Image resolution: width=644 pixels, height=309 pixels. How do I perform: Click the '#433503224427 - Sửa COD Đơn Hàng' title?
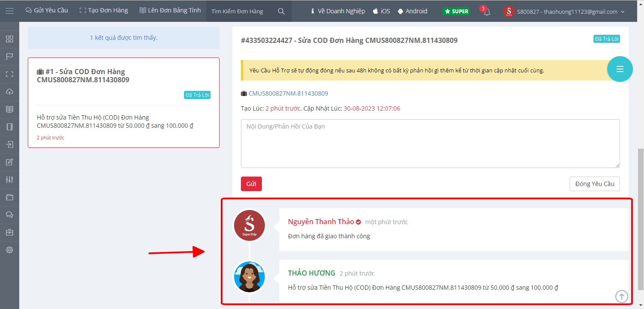click(x=349, y=41)
